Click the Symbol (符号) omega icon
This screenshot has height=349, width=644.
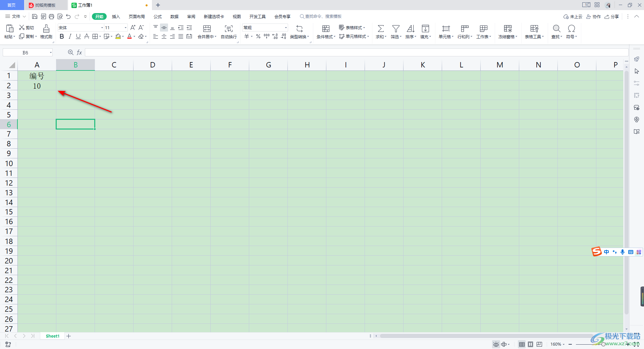(x=571, y=29)
